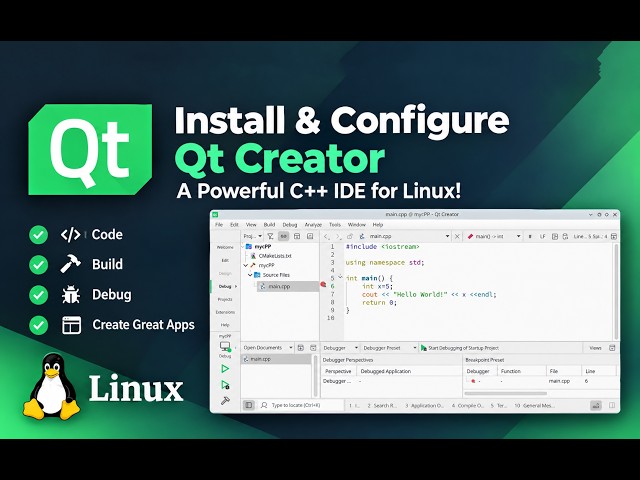Switch to Welcome mode in sidebar
This screenshot has width=640, height=480.
(225, 247)
